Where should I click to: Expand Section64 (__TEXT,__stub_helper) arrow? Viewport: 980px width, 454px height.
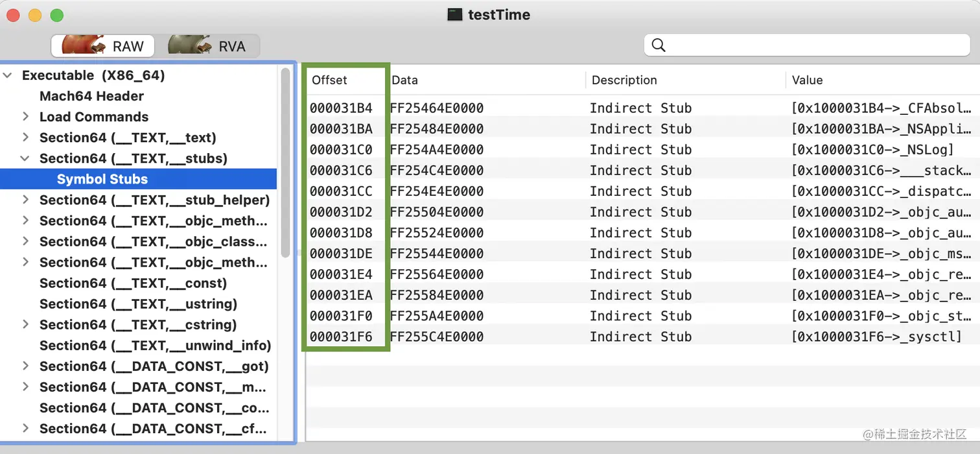(26, 200)
